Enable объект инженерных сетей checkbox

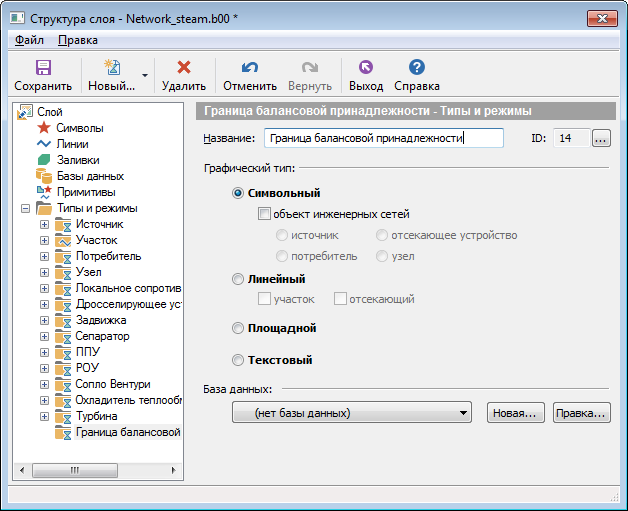(265, 214)
